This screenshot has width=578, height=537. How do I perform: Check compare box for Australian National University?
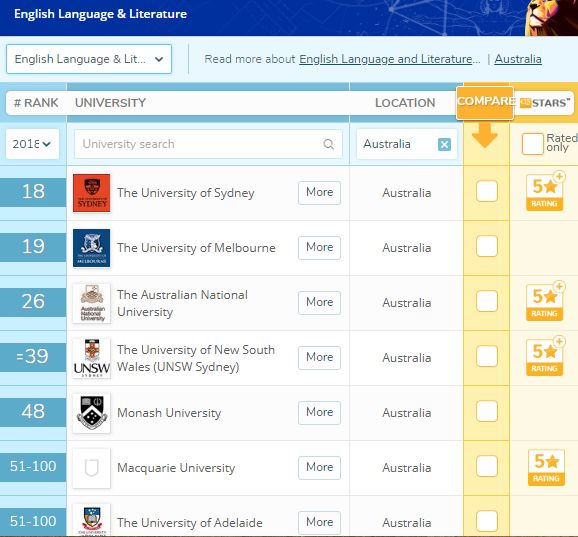click(487, 301)
